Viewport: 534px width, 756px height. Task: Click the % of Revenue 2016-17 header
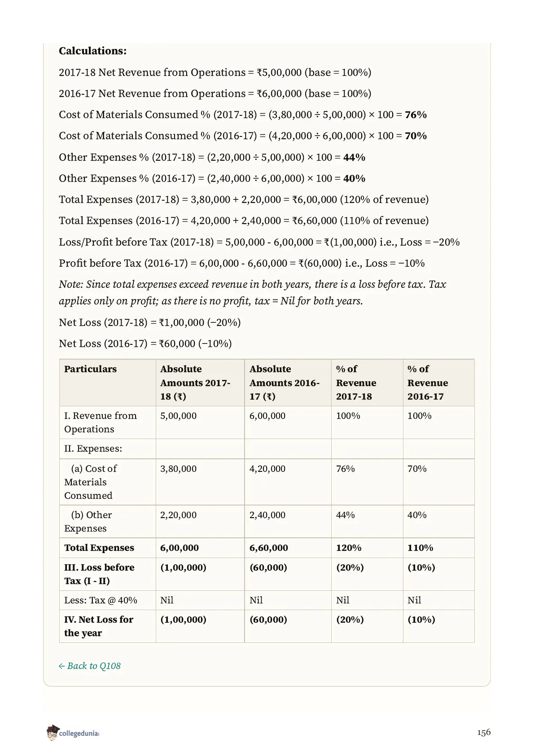[428, 382]
